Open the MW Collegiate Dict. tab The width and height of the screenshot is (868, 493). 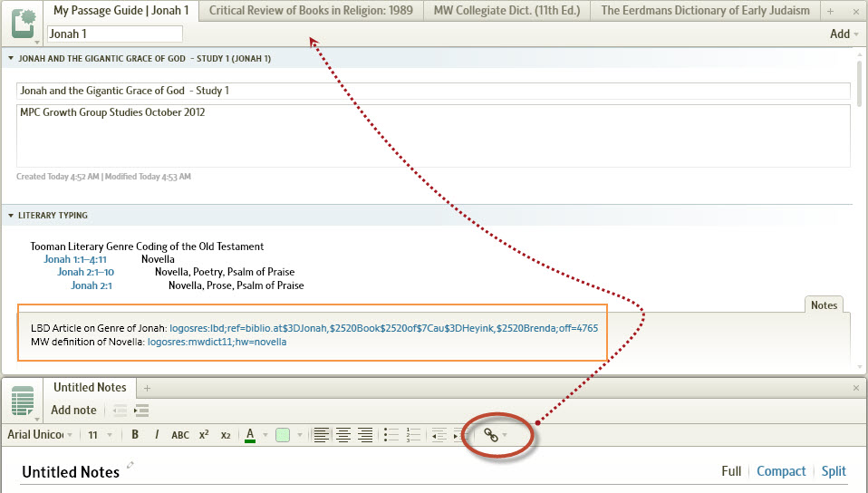tap(506, 11)
